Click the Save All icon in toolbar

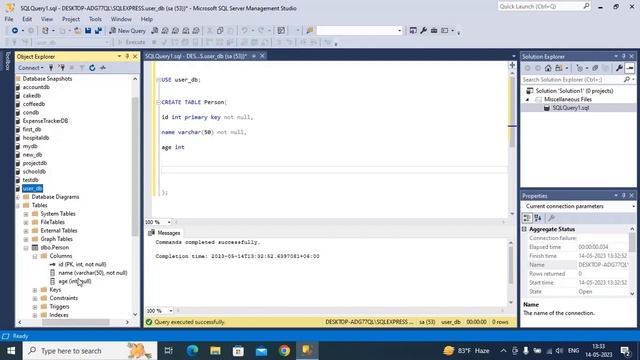pyautogui.click(x=98, y=31)
